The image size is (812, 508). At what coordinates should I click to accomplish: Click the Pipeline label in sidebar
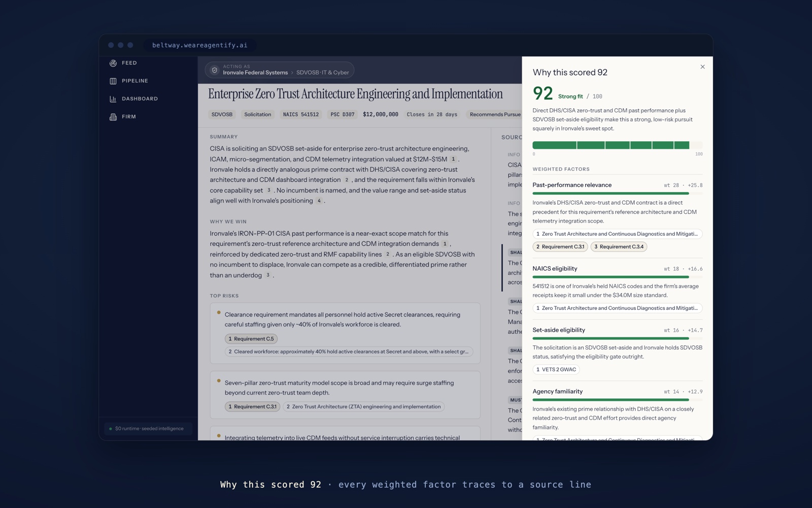point(135,81)
